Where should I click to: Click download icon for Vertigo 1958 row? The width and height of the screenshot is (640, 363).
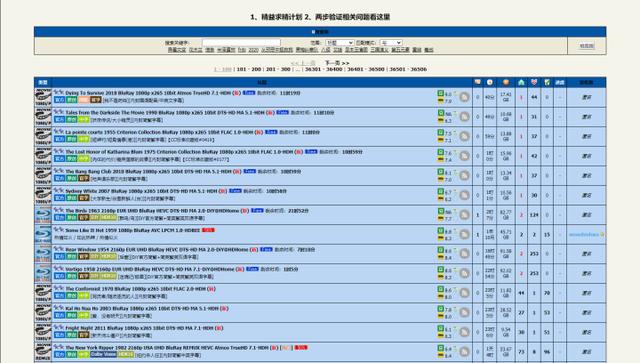click(464, 273)
